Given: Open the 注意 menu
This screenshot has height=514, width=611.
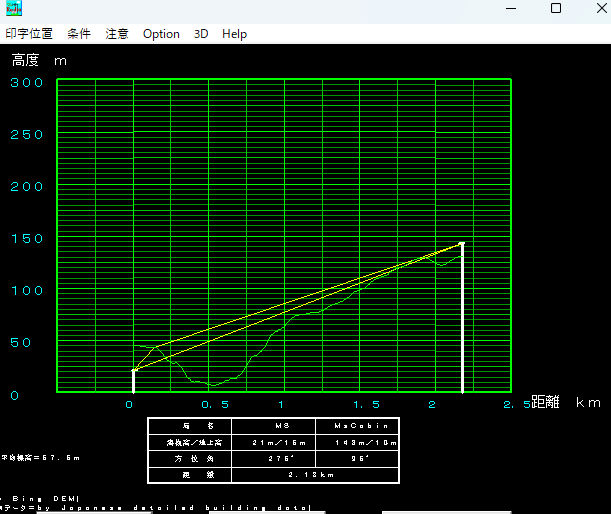Looking at the screenshot, I should 117,33.
